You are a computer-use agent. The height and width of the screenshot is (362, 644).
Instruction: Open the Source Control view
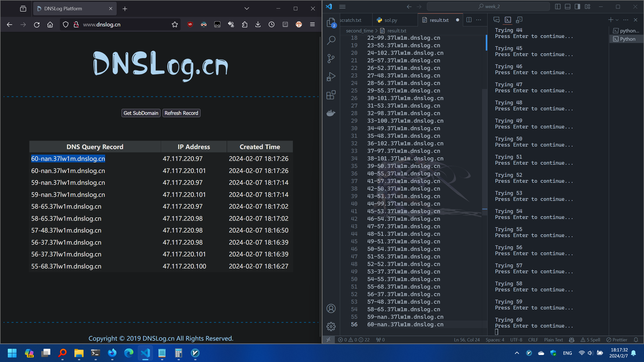[x=331, y=59]
